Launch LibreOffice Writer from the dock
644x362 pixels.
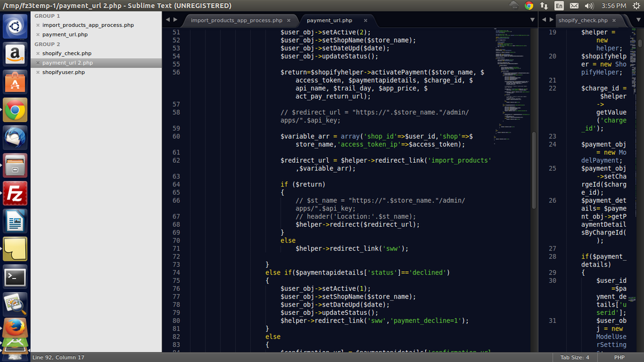(15, 221)
